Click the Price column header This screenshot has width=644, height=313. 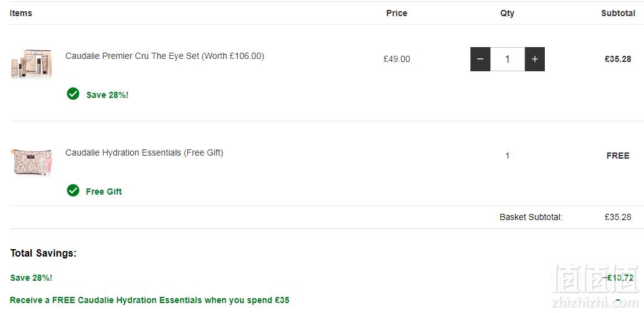(x=397, y=13)
